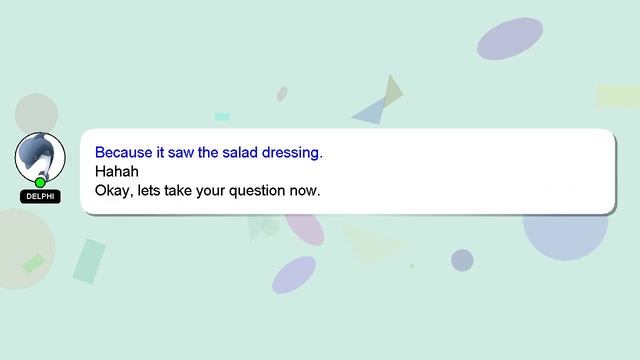Click the small teal rectangle above the bubble
This screenshot has height=360, width=640.
pos(222,117)
